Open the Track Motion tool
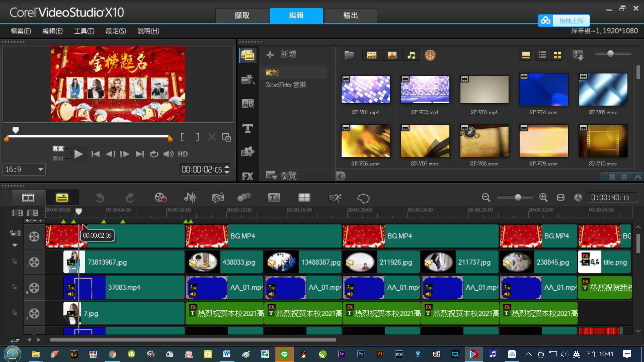 pyautogui.click(x=244, y=198)
